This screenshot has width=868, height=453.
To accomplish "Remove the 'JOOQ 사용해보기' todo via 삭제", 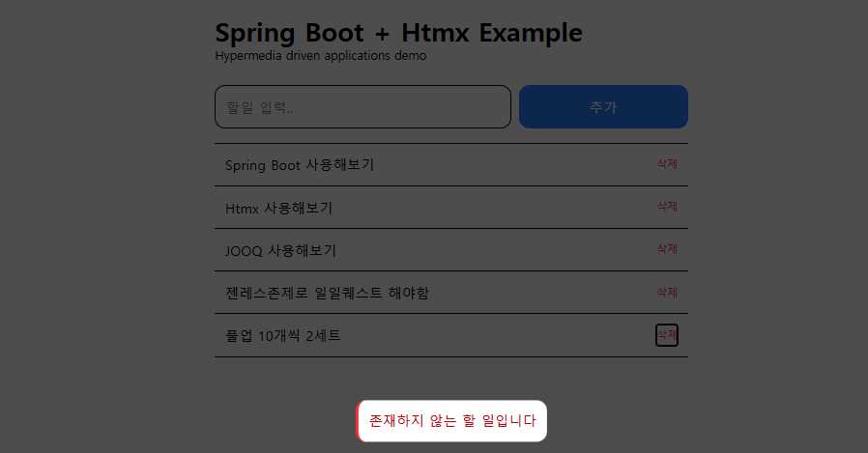I will (667, 249).
